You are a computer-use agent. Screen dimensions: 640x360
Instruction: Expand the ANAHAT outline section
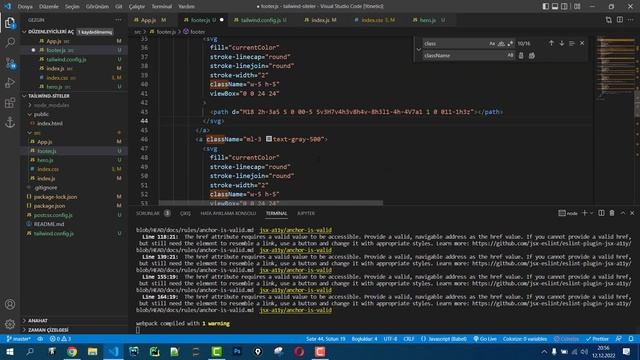38,320
